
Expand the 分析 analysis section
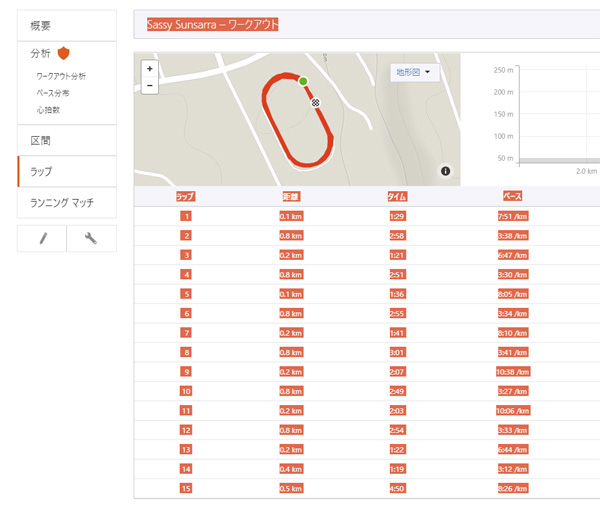tap(41, 53)
